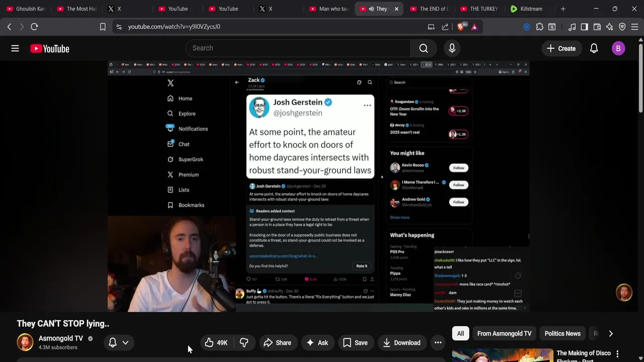The height and width of the screenshot is (362, 644).
Task: Click the Create button
Action: 561,48
